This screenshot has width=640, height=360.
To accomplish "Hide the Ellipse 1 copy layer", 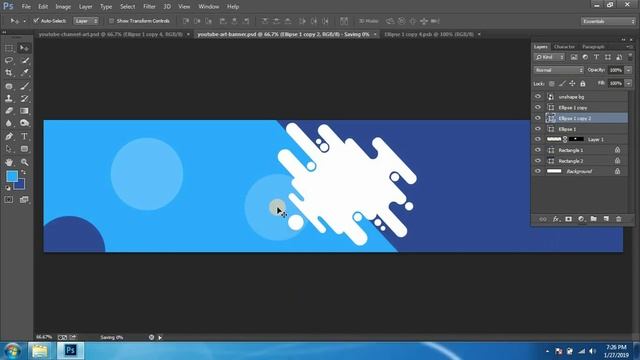I will coord(538,107).
